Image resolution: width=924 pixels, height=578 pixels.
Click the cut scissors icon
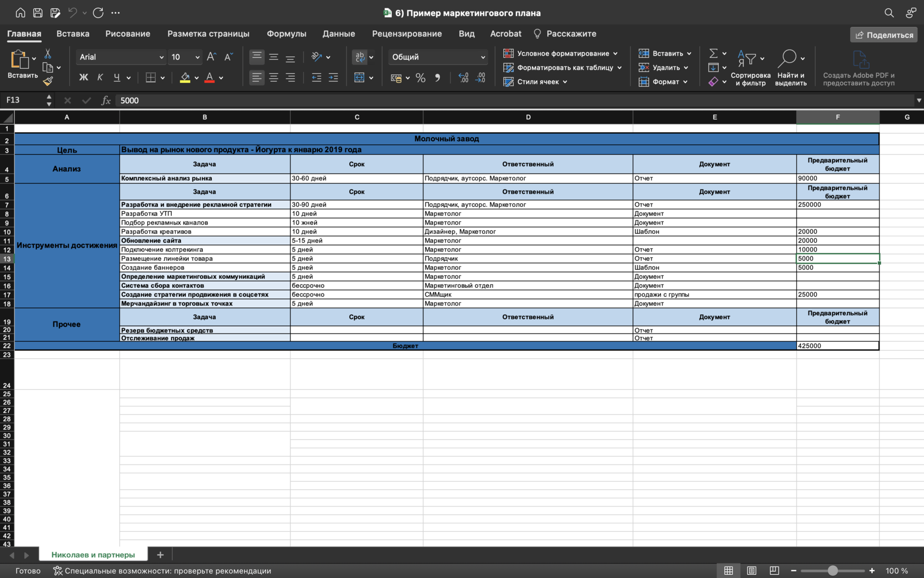point(48,54)
